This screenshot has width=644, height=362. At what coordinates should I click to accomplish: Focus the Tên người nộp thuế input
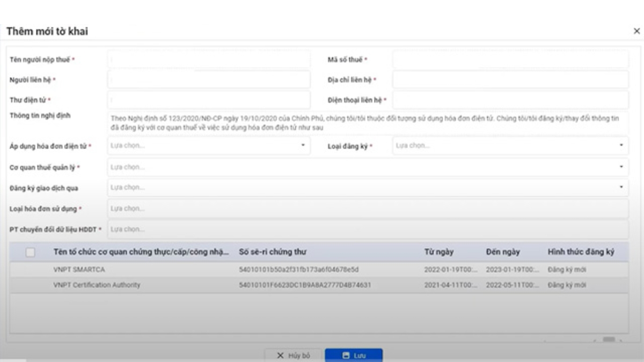208,60
